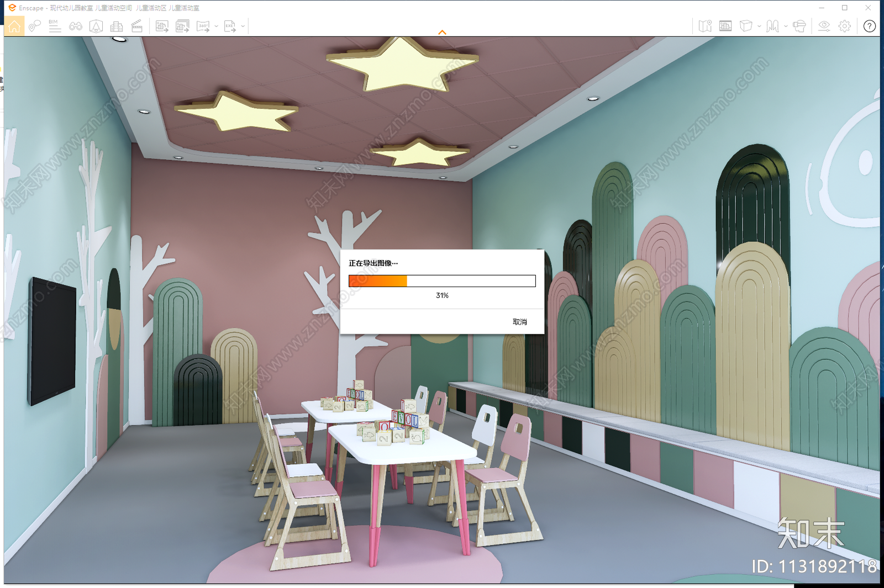Close the Enscape window
Image resolution: width=884 pixels, height=588 pixels.
868,8
